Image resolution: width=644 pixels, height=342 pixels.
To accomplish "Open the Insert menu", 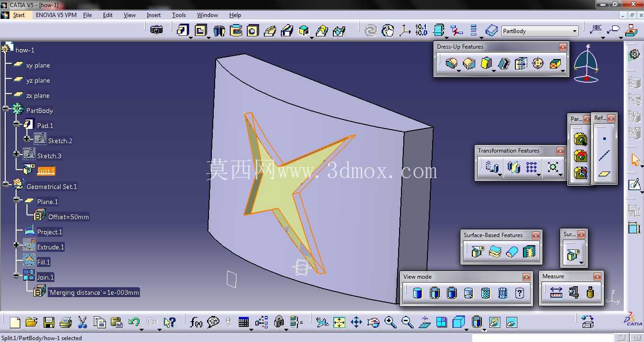I will coord(154,15).
